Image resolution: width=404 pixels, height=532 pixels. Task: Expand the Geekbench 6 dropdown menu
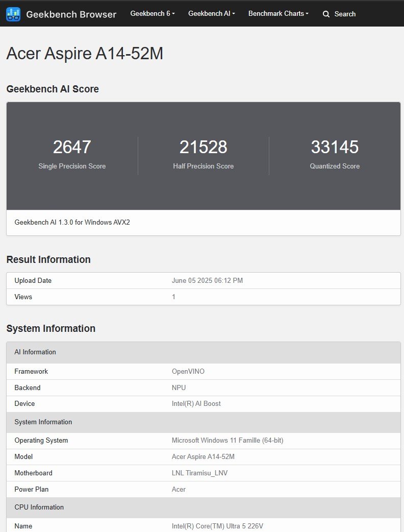pos(153,14)
